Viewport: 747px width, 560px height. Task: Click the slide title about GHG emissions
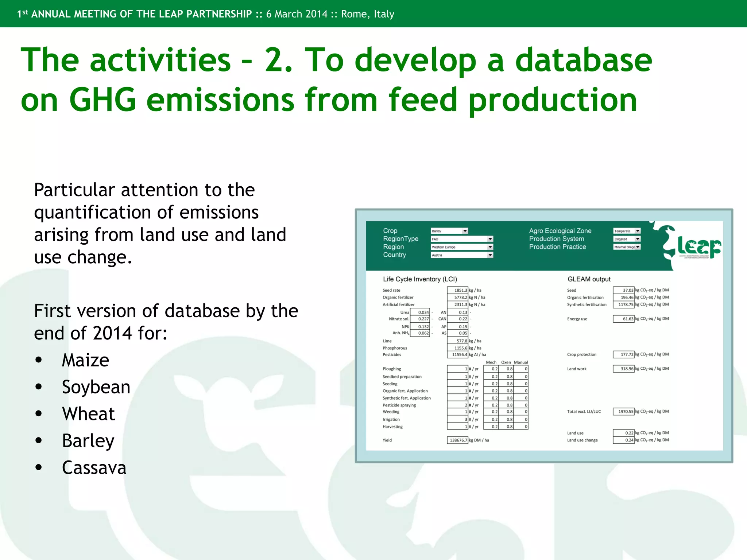click(336, 79)
